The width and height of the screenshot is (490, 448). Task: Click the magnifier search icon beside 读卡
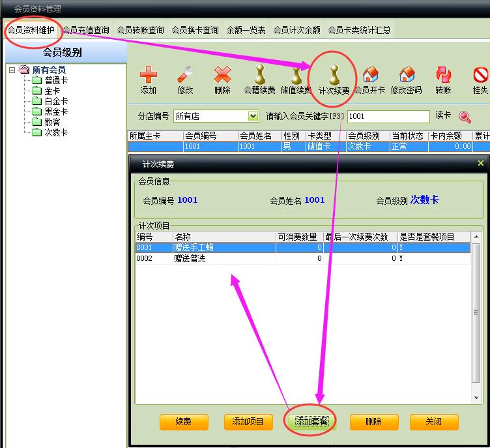(x=465, y=117)
